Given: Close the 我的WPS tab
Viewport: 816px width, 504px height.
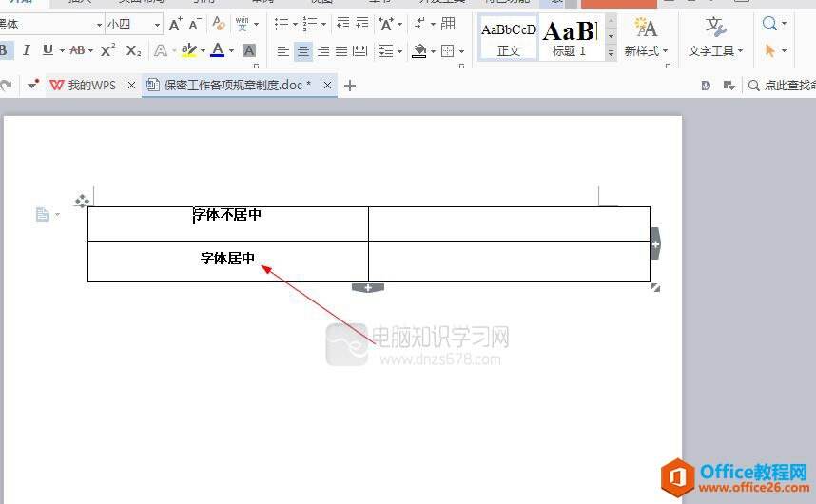Looking at the screenshot, I should [x=131, y=85].
